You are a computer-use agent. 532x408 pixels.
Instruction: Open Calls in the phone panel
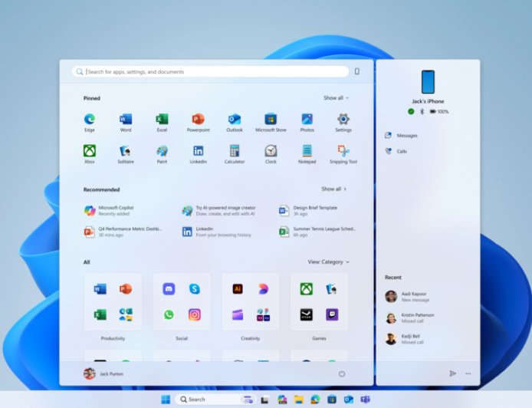402,152
